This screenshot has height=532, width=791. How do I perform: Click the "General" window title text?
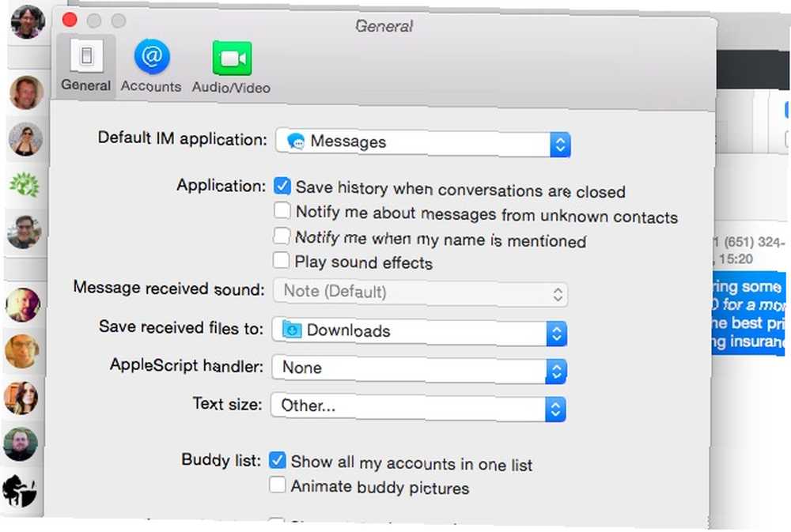click(384, 26)
